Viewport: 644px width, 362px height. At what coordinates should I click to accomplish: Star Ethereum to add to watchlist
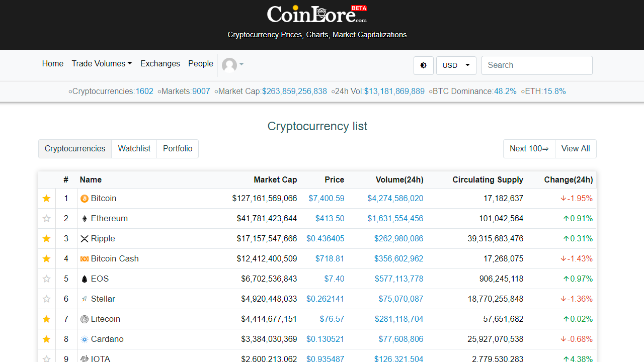click(x=47, y=219)
